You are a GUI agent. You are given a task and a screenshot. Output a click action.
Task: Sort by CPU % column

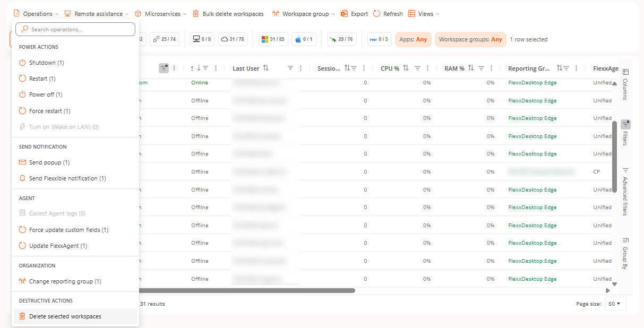pos(406,68)
